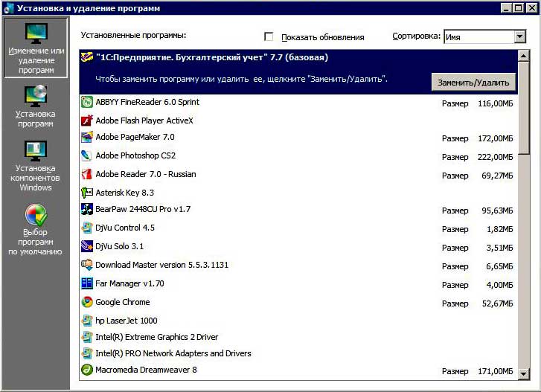
Task: Click the scrollbar up arrow
Action: pos(524,55)
